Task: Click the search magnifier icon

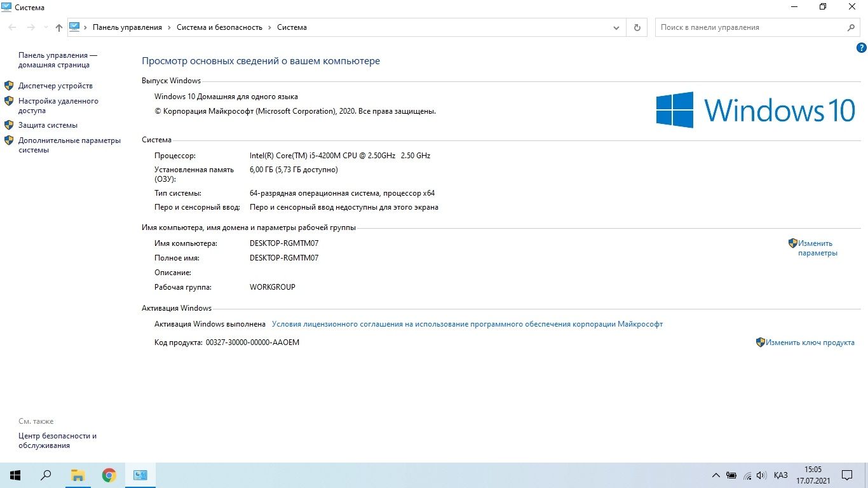Action: (851, 27)
